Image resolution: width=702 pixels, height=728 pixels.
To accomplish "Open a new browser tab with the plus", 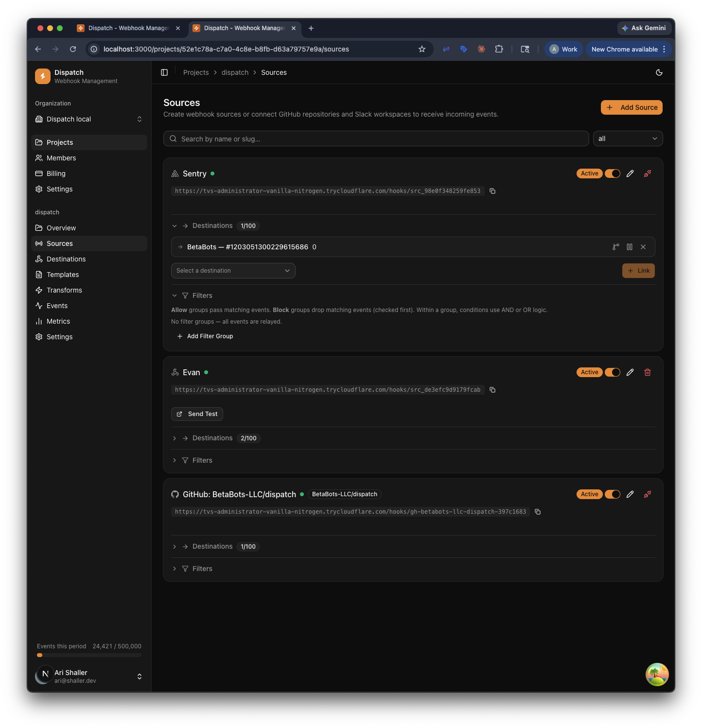I will click(x=311, y=28).
